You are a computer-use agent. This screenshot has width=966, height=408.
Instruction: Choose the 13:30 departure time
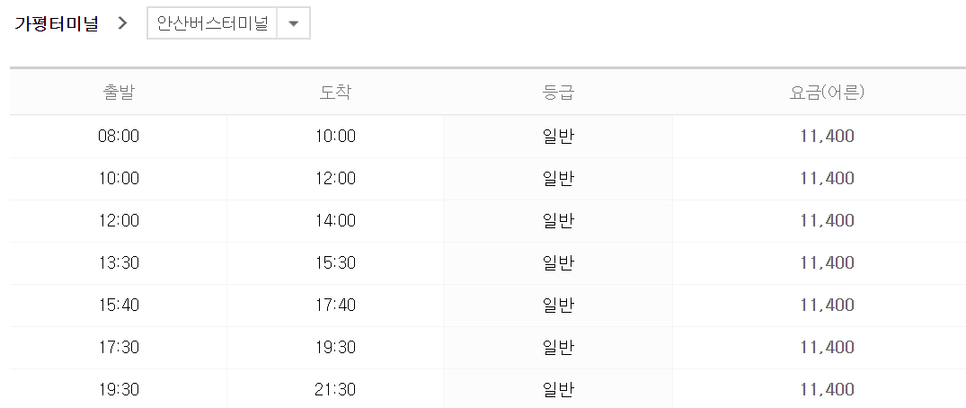coord(118,262)
